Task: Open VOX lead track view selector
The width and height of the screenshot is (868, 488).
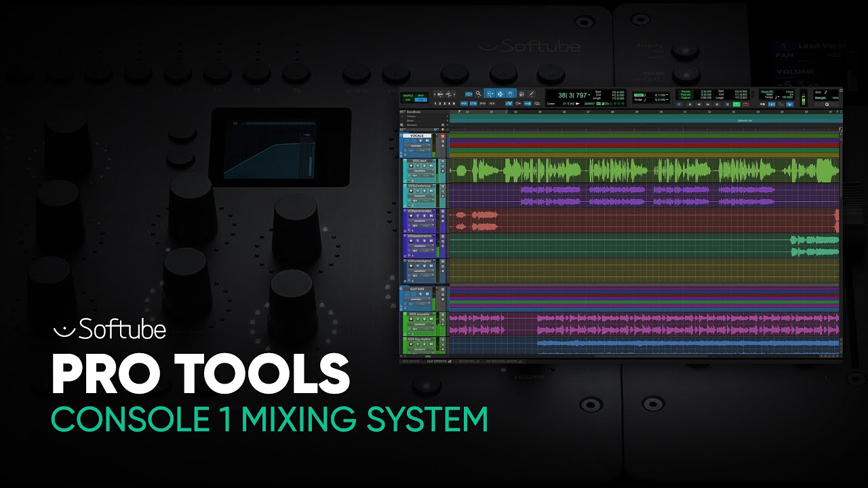Action: pyautogui.click(x=420, y=171)
